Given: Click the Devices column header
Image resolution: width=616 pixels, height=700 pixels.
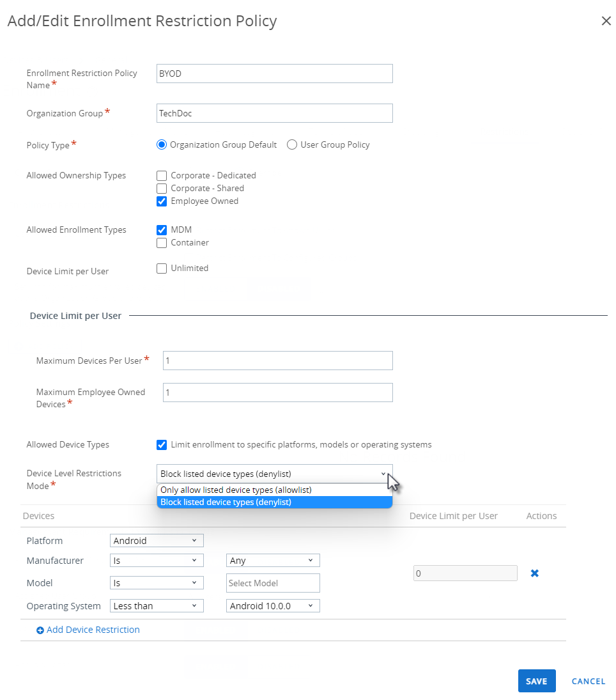Looking at the screenshot, I should [x=38, y=516].
